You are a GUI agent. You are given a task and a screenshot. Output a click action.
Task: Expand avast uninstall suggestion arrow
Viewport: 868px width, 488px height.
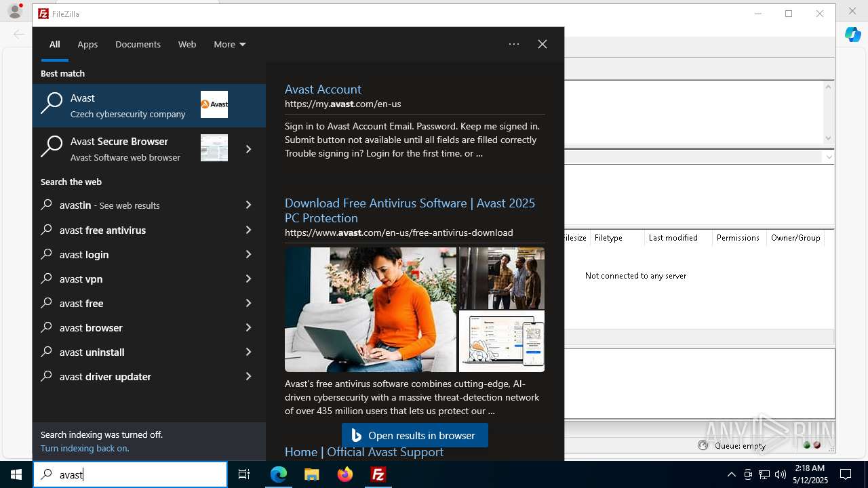click(248, 352)
